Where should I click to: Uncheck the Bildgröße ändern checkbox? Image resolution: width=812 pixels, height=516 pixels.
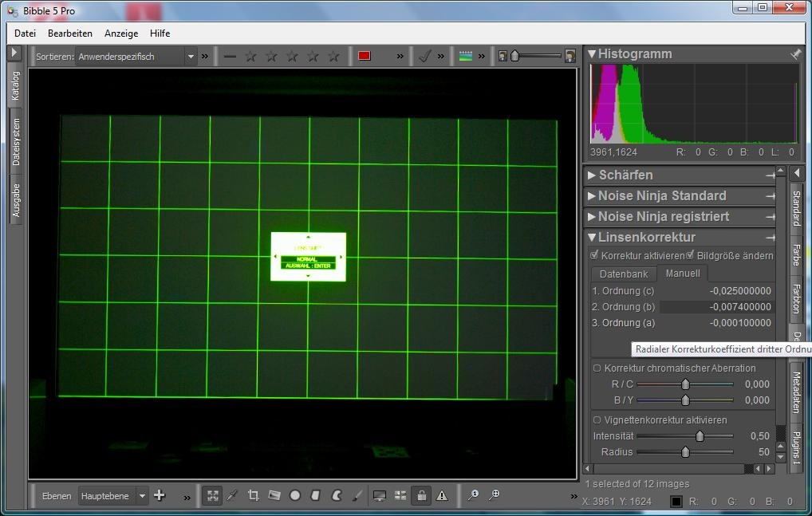tap(691, 255)
